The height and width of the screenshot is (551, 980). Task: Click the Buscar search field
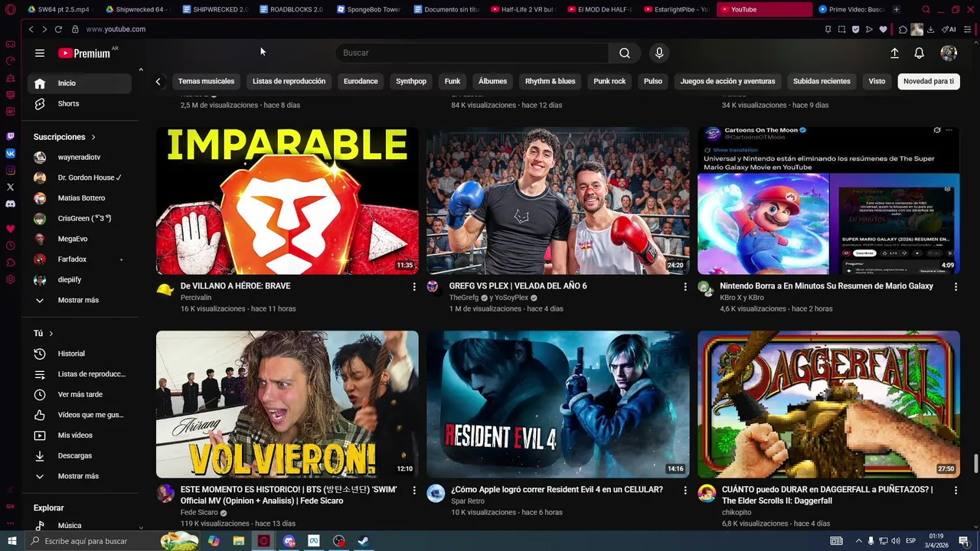(472, 53)
